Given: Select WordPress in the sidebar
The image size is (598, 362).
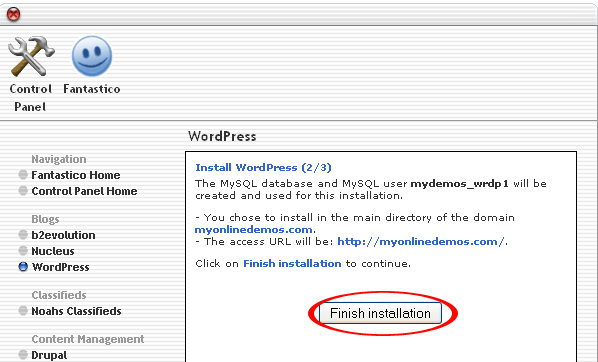Looking at the screenshot, I should click(x=60, y=267).
